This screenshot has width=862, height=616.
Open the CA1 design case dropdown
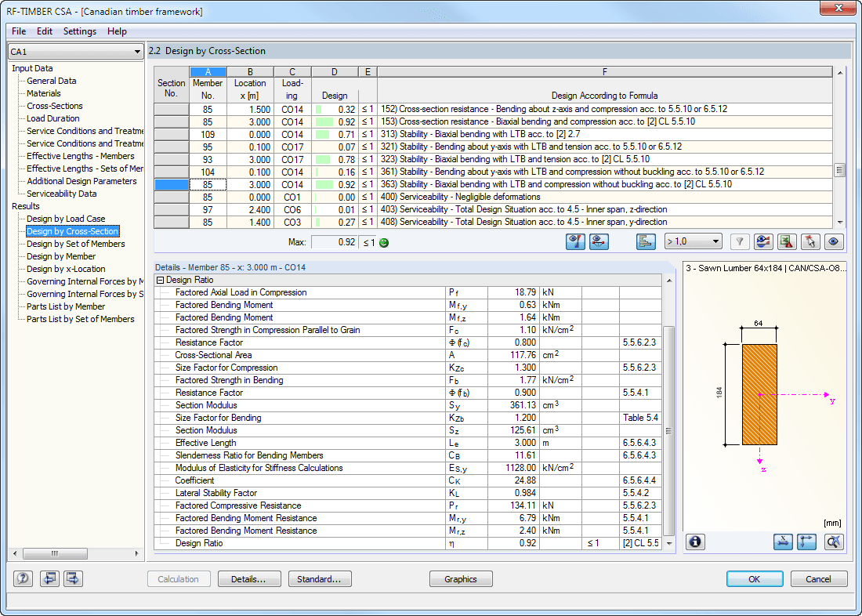click(76, 52)
